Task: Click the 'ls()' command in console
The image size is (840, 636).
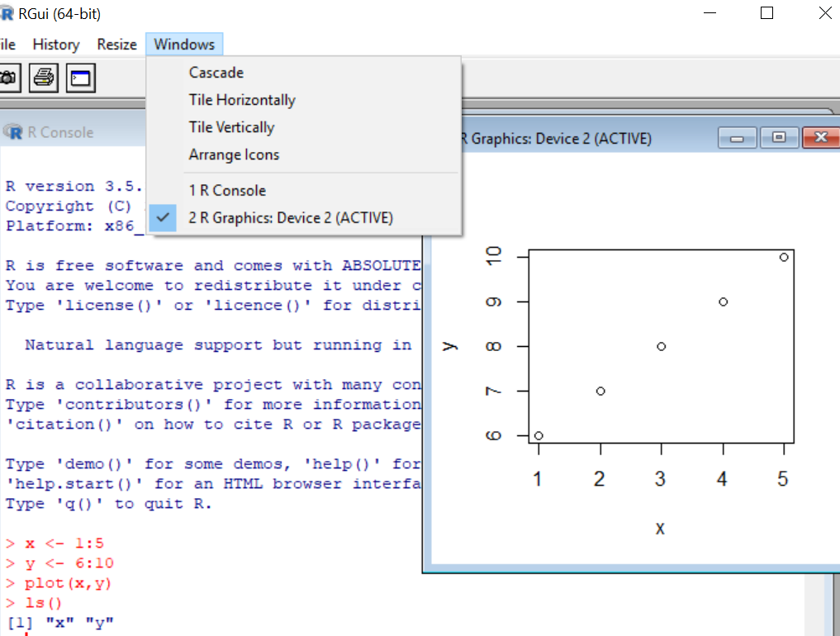Action: (x=34, y=603)
